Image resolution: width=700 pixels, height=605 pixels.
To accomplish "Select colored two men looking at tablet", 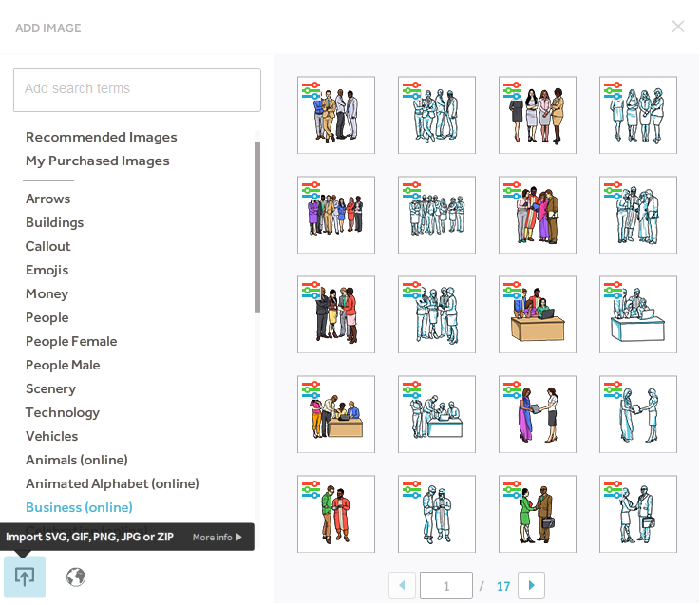I will coord(336,514).
